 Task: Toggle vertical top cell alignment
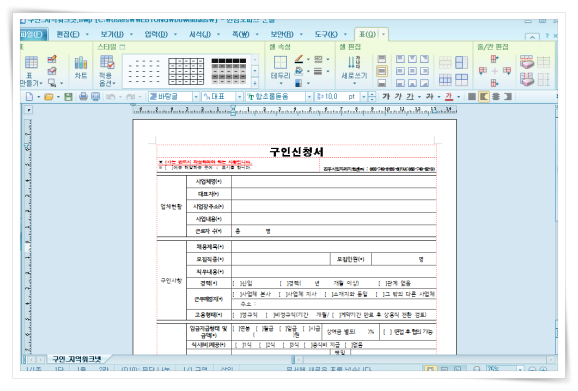click(382, 59)
